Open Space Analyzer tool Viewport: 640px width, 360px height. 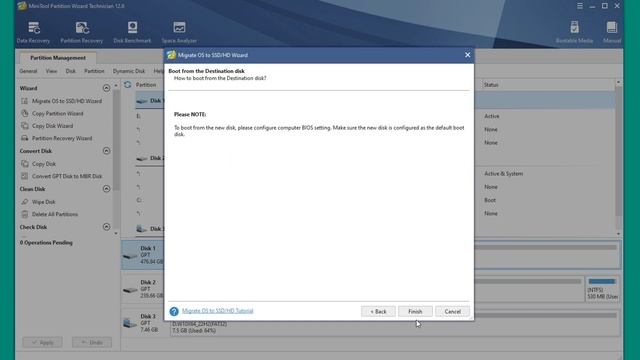179,32
